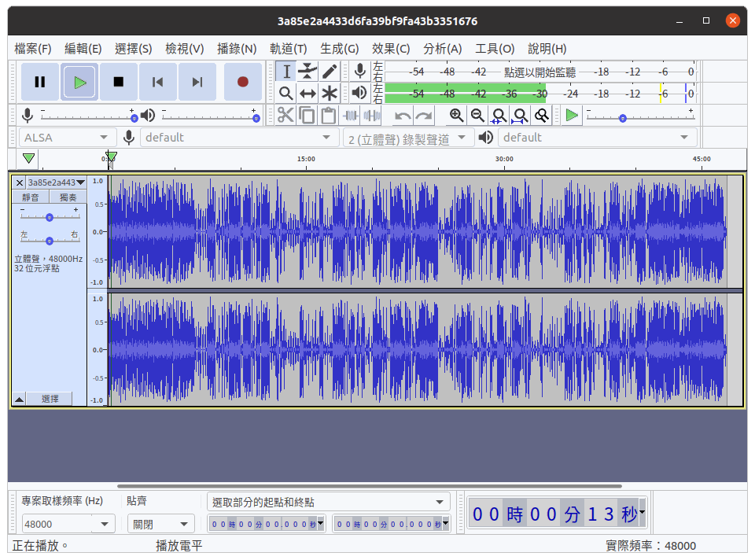Image resolution: width=755 pixels, height=560 pixels.
Task: Click the green timeline options triangle
Action: (28, 158)
